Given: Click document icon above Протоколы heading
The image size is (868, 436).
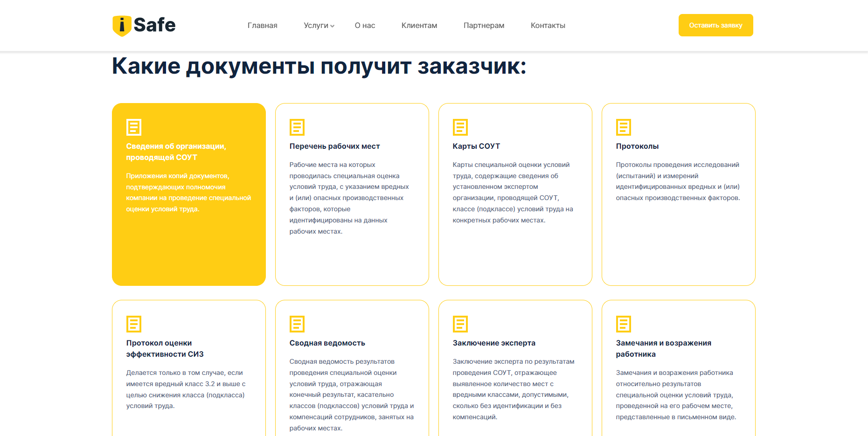Looking at the screenshot, I should pyautogui.click(x=624, y=127).
